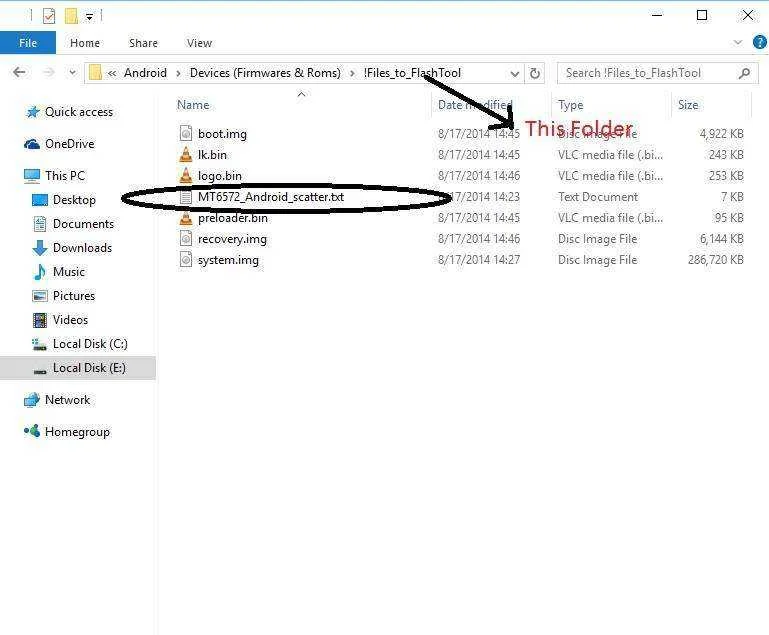Screen dimensions: 769x635
Task: Click the Downloads arrow icon
Action: [x=40, y=248]
